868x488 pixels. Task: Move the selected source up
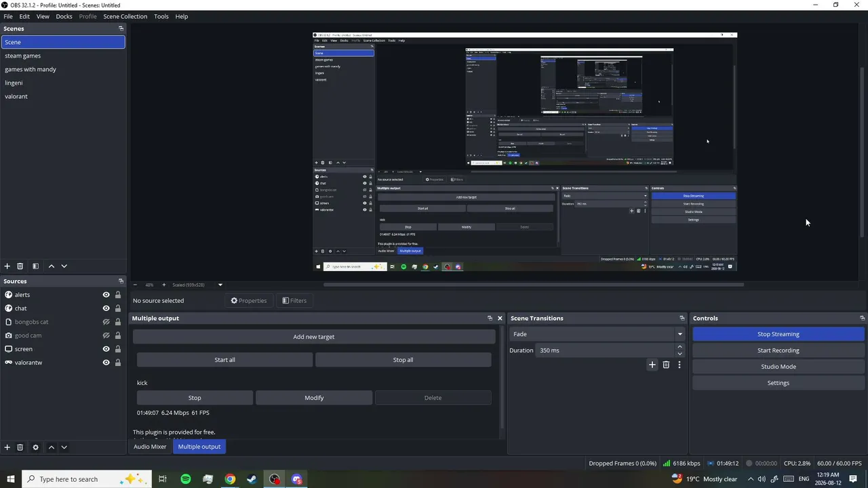51,447
